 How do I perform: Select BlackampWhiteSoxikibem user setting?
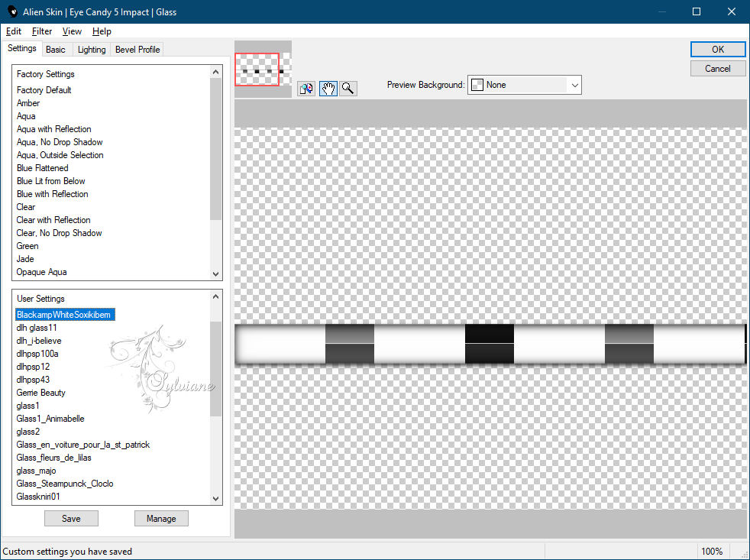(x=65, y=315)
